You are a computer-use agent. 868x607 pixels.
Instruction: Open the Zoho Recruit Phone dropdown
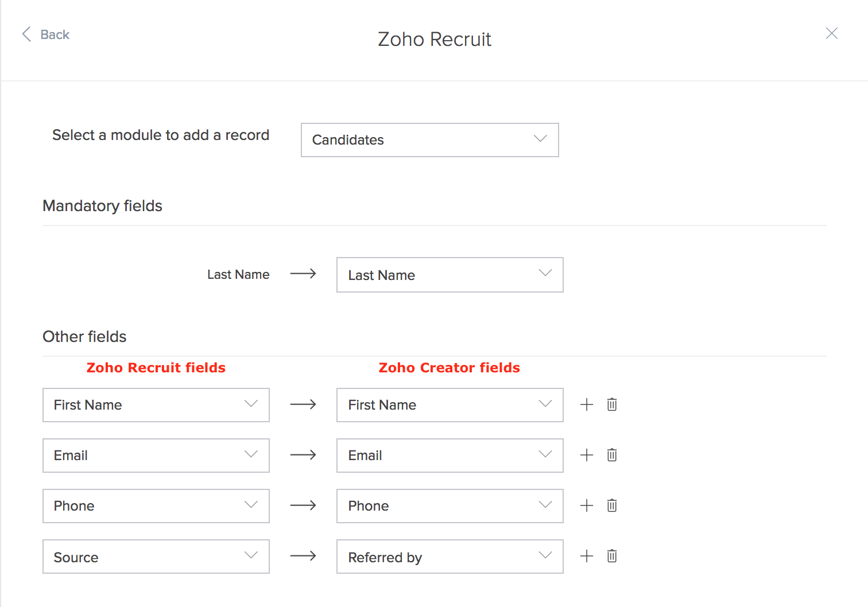pos(156,506)
